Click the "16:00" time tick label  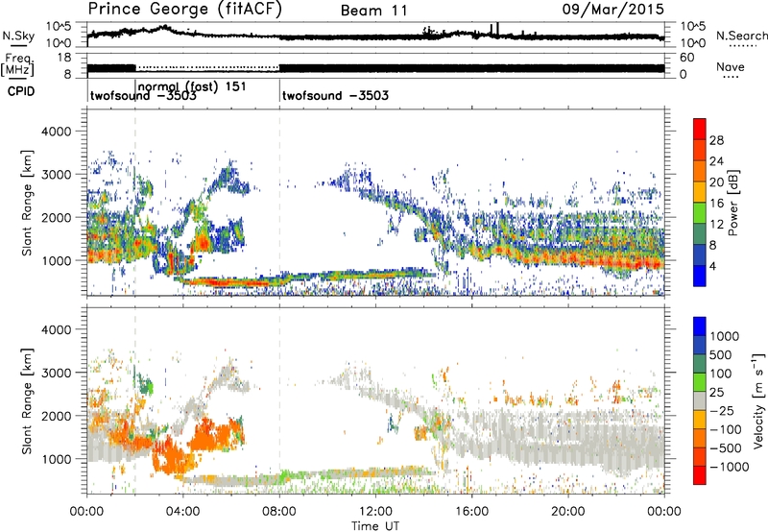(x=471, y=512)
